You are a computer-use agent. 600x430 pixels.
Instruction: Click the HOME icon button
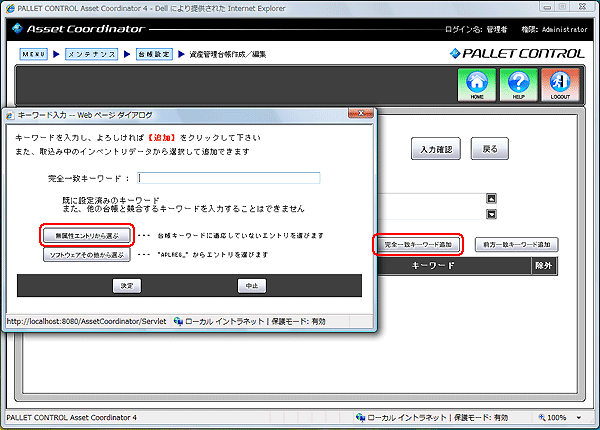coord(477,86)
